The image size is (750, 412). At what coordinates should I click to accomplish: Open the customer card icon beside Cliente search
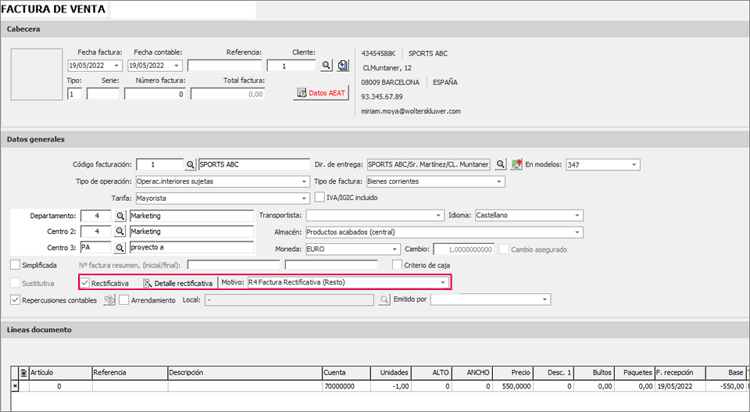point(343,66)
